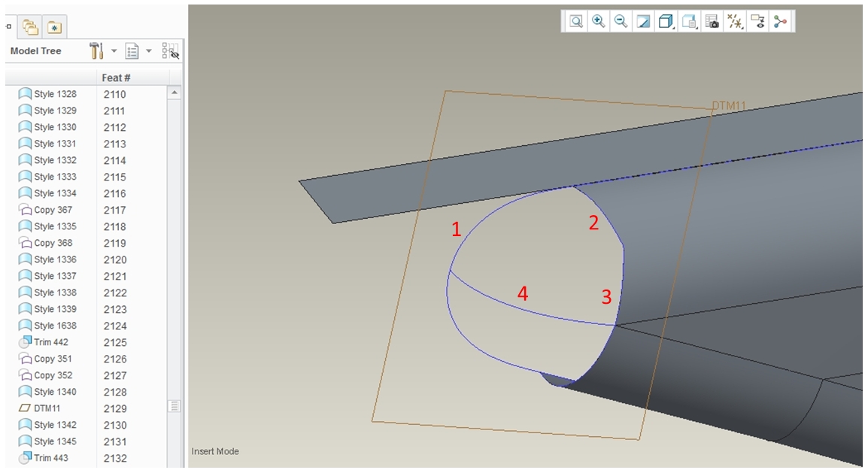
Task: Select datum plane DTM11 in tree
Action: 40,408
